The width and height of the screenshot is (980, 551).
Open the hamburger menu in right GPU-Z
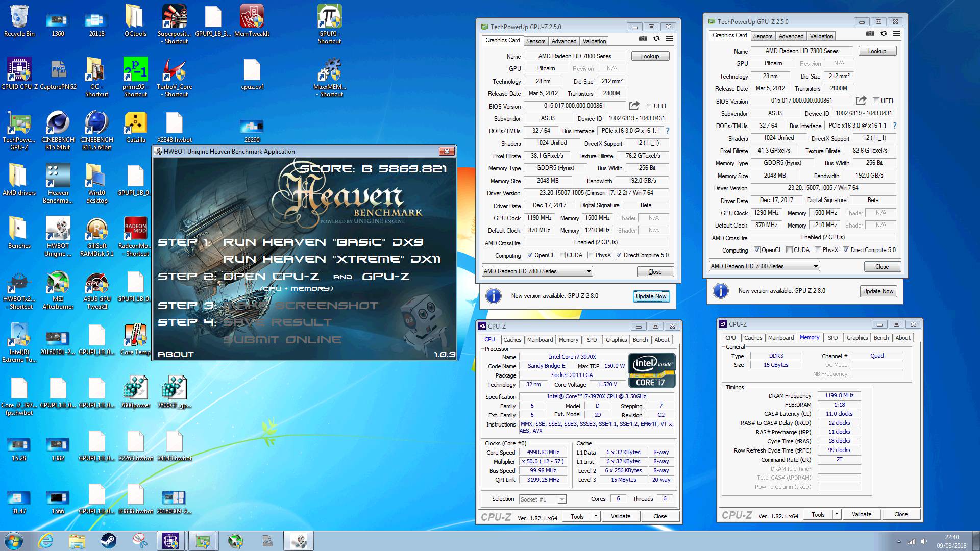896,34
